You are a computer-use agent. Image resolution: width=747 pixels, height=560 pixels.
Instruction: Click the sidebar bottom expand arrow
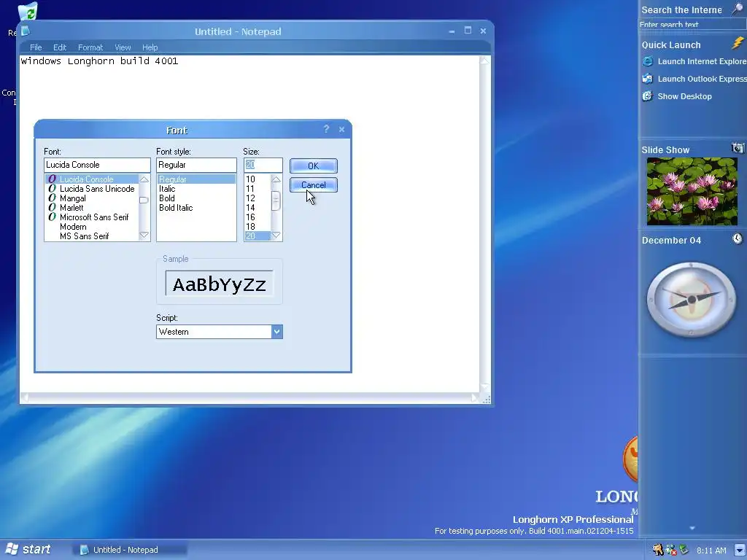692,528
